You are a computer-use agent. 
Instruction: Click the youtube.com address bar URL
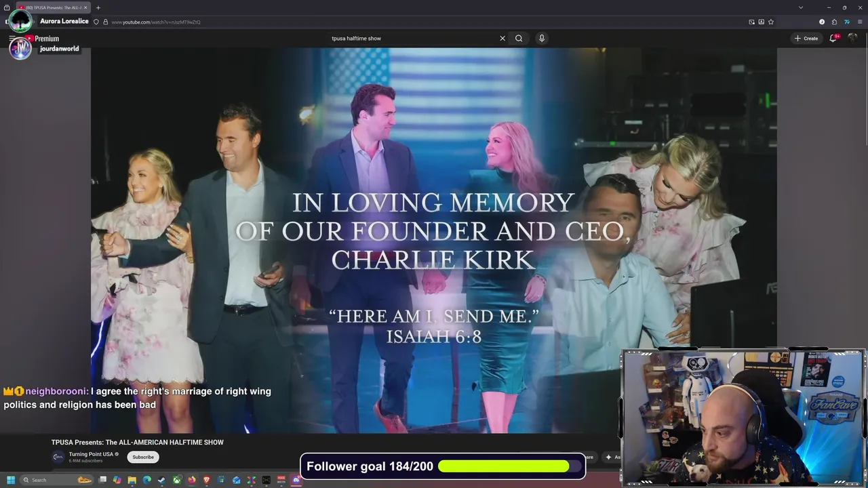pyautogui.click(x=156, y=22)
